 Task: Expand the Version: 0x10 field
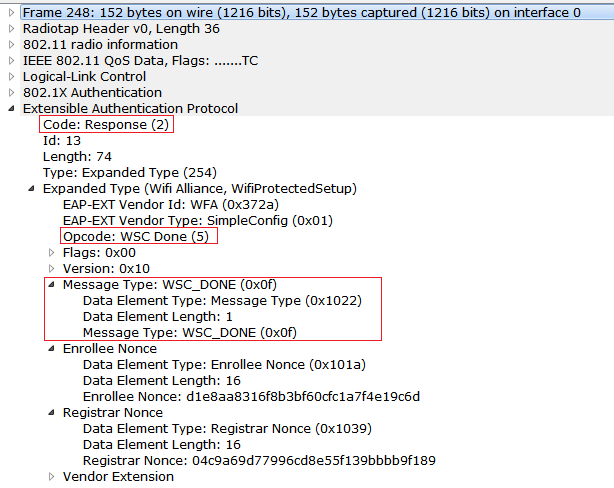point(52,269)
